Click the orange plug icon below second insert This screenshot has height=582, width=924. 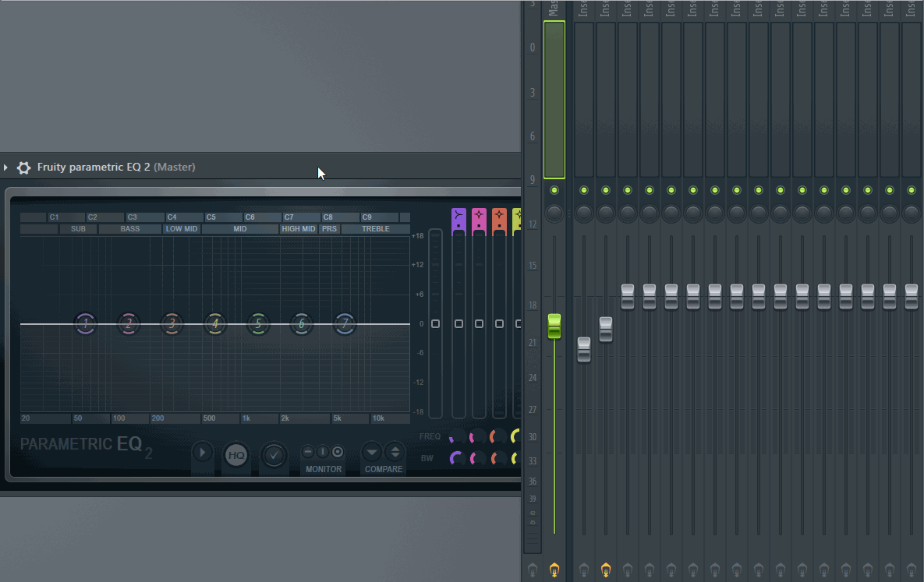(x=606, y=570)
